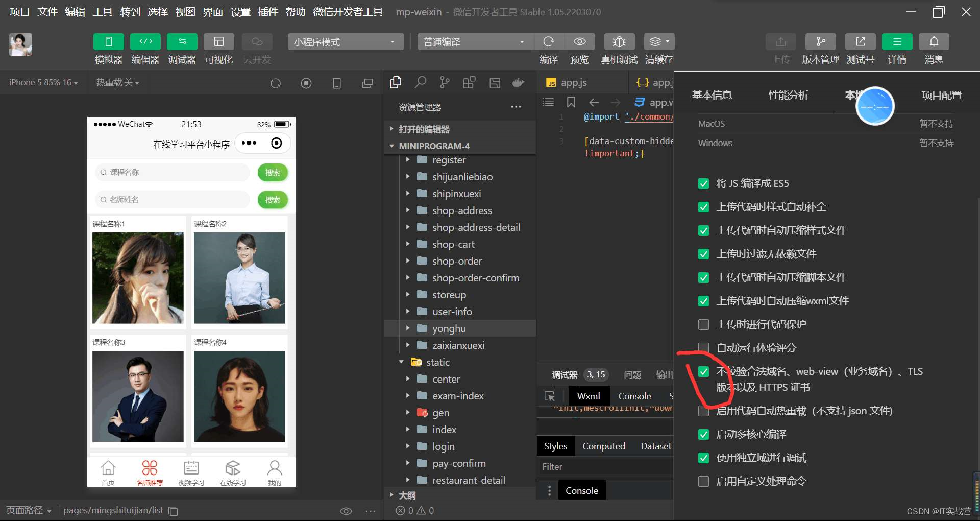
Task: Click the 搜索 button beside 课程名称
Action: click(273, 173)
